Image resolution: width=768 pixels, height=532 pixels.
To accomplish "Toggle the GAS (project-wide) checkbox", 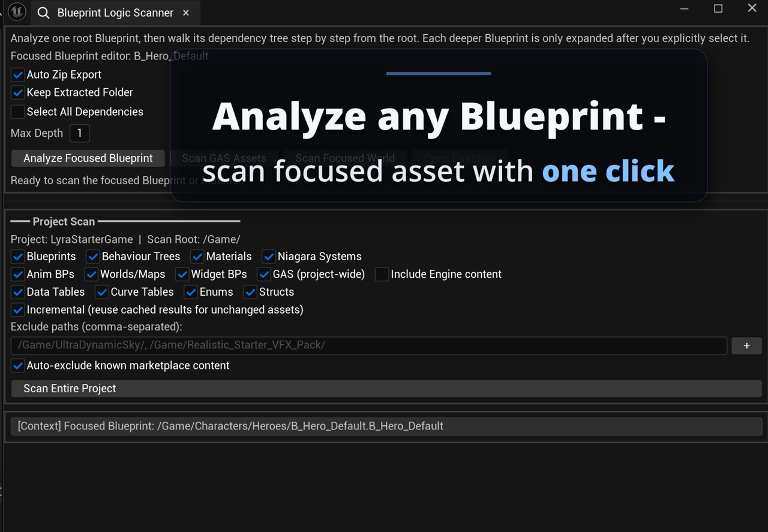I will pyautogui.click(x=264, y=275).
